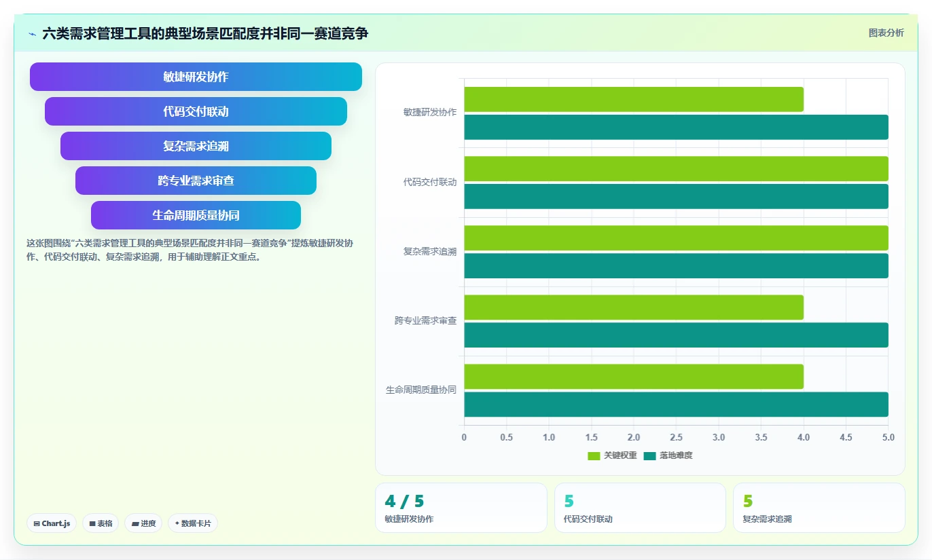Click the chart description paragraph below the funnel
The height and width of the screenshot is (560, 932).
190,250
